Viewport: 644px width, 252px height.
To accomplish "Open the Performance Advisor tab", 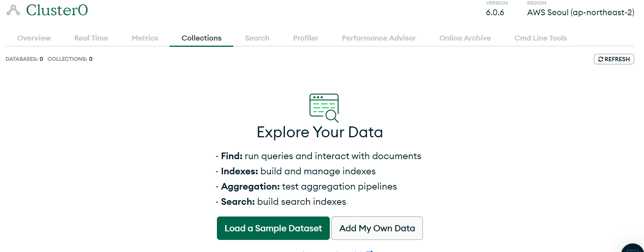I will tap(379, 38).
